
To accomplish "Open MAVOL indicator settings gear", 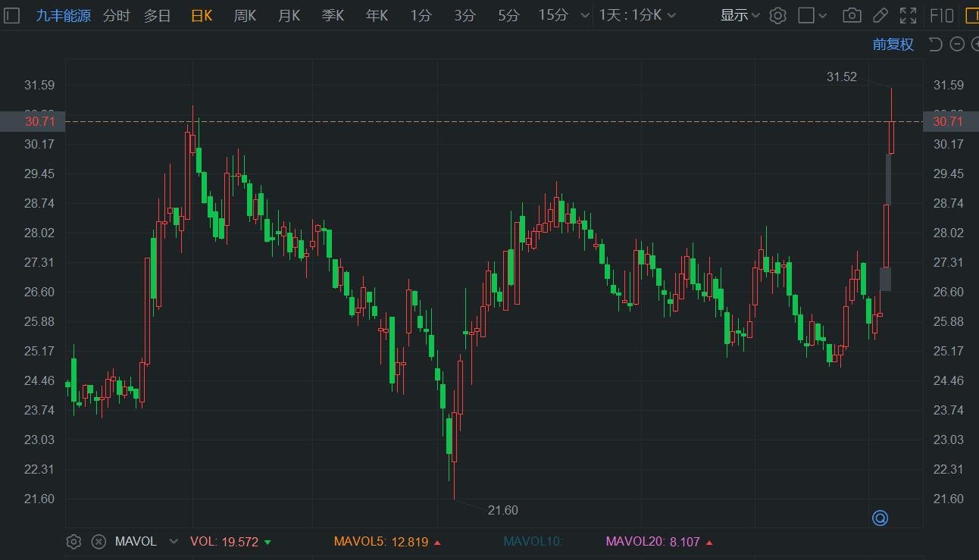I will point(74,542).
